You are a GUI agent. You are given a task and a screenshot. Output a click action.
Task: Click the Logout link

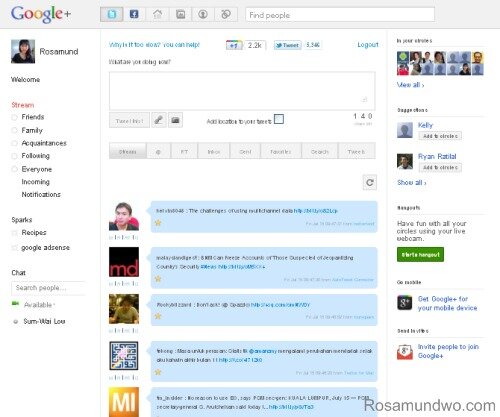click(368, 45)
